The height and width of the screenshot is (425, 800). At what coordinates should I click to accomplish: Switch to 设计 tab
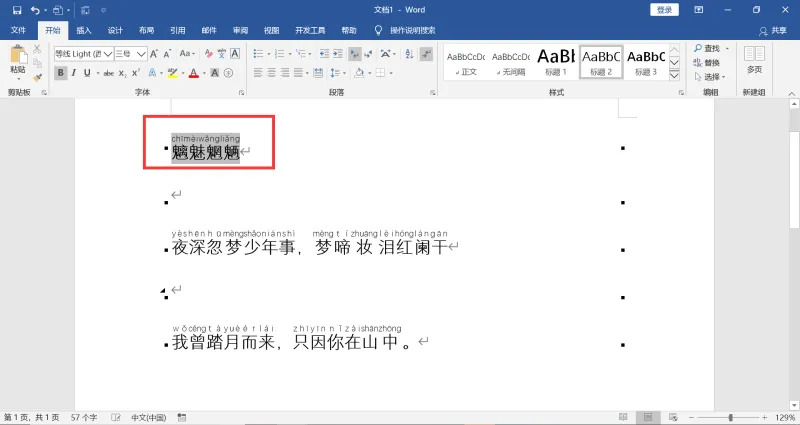pos(115,31)
